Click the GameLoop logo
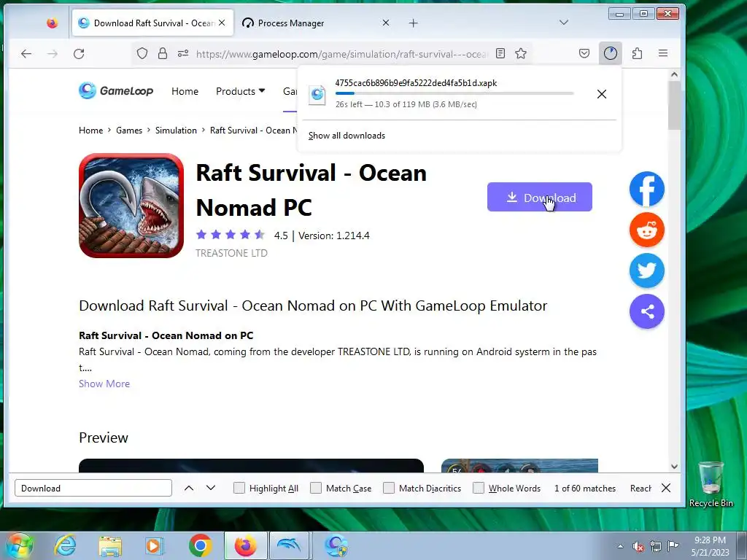 pos(116,90)
